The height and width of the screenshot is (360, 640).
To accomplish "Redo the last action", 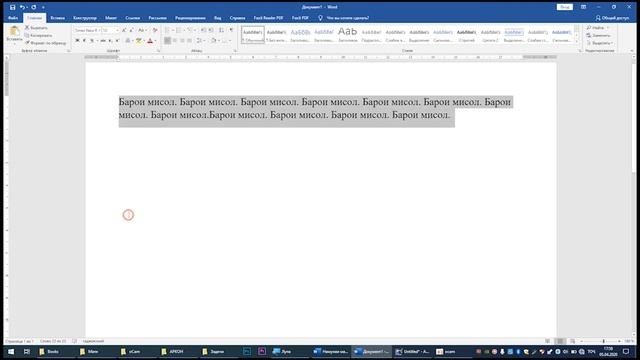I will (33, 7).
